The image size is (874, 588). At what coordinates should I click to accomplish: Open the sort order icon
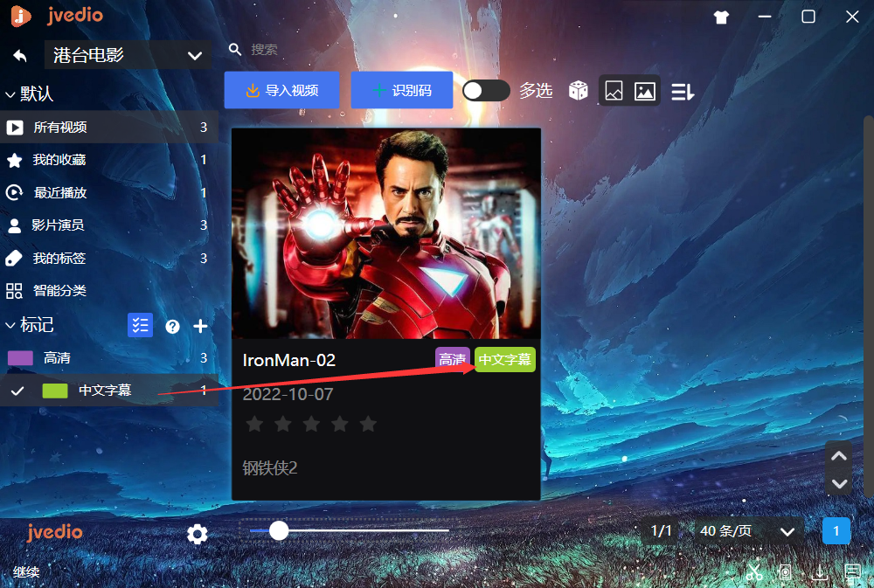pos(683,92)
